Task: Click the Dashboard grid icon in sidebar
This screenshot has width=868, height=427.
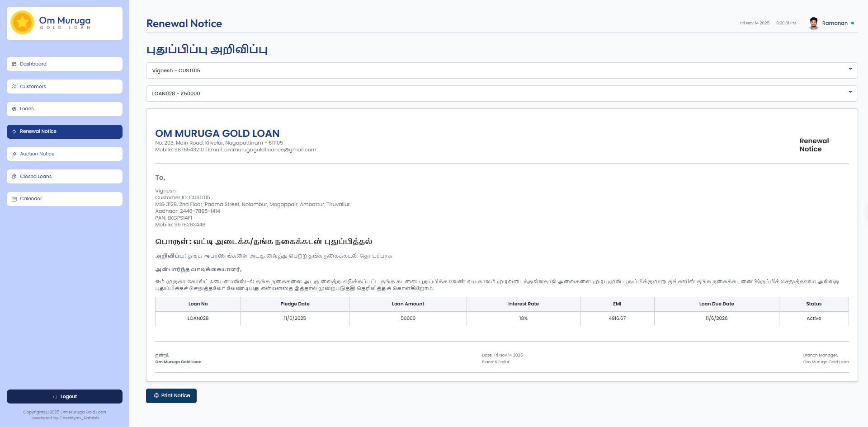Action: pyautogui.click(x=14, y=64)
